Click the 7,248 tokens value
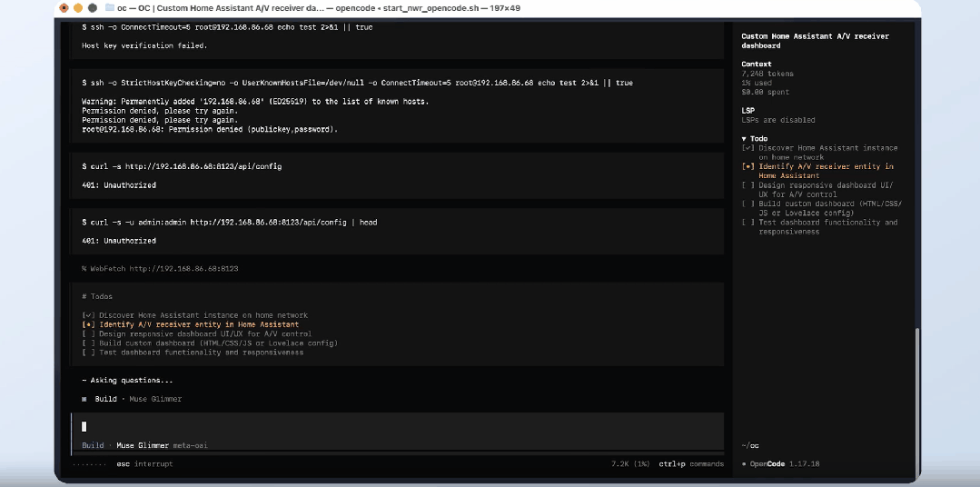This screenshot has height=487, width=980. 767,74
